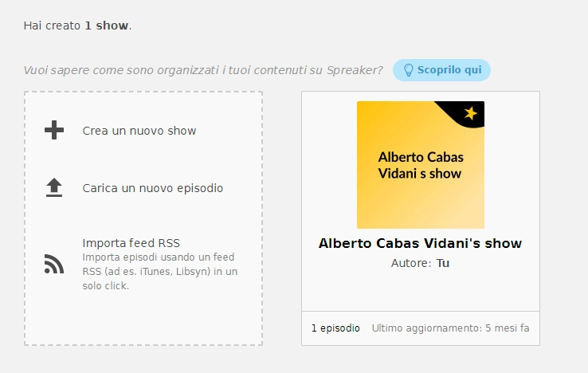Click 'Autore: Tu' under the show title
This screenshot has width=588, height=373.
(x=420, y=263)
